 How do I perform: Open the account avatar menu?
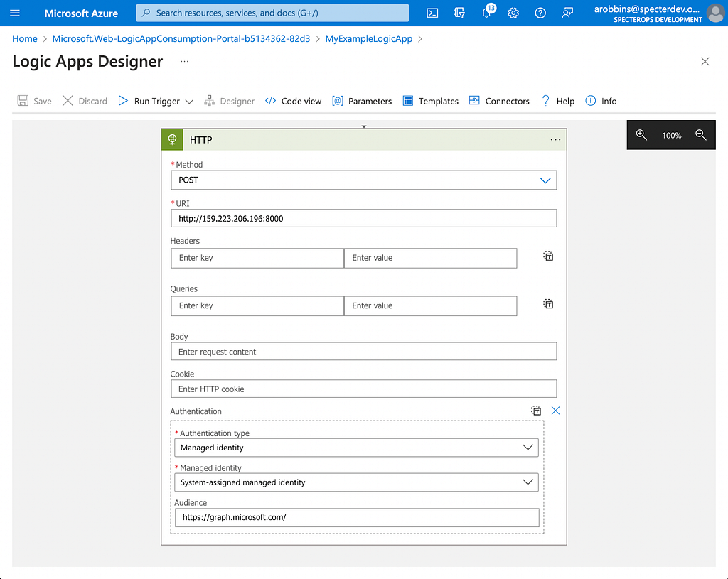pyautogui.click(x=717, y=13)
